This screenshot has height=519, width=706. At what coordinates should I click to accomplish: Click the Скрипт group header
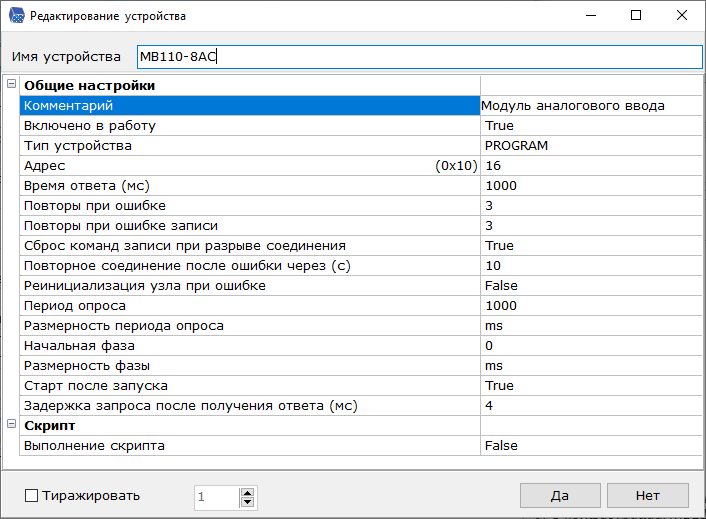click(x=50, y=426)
